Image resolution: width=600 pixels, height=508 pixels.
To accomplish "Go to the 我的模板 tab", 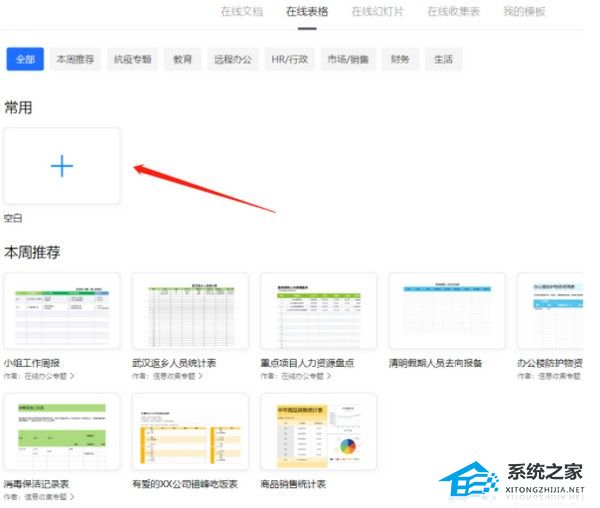I will 524,11.
